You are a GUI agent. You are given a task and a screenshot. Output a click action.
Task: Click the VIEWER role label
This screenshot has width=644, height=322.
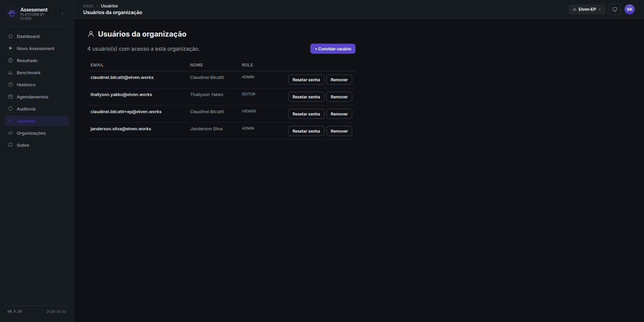click(249, 111)
